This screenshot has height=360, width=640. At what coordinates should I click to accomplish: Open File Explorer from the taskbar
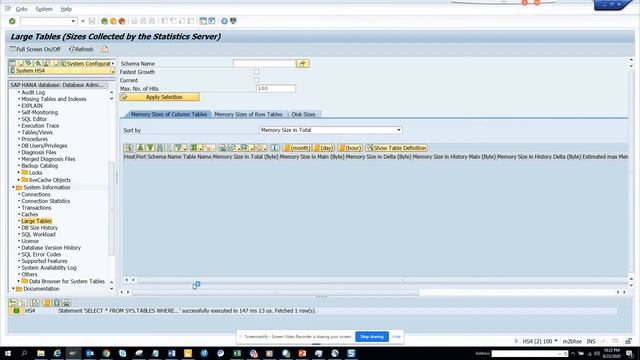point(41,353)
